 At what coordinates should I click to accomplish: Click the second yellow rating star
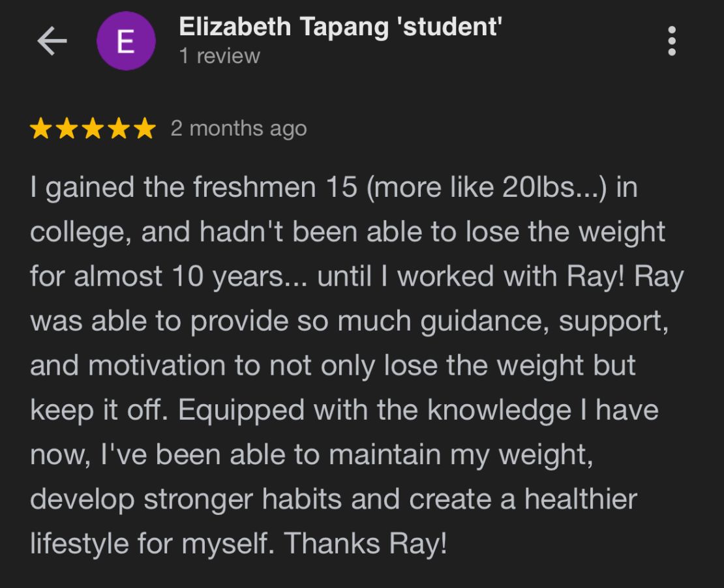click(67, 128)
